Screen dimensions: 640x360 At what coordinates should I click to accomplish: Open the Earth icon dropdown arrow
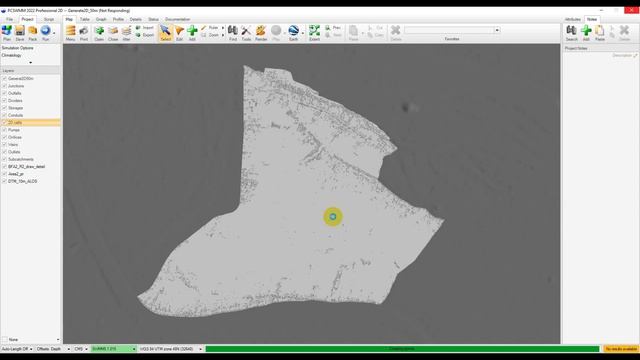click(302, 33)
